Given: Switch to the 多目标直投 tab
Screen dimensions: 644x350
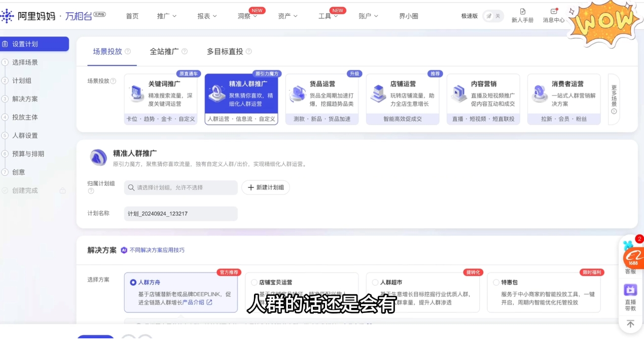Looking at the screenshot, I should (x=225, y=51).
